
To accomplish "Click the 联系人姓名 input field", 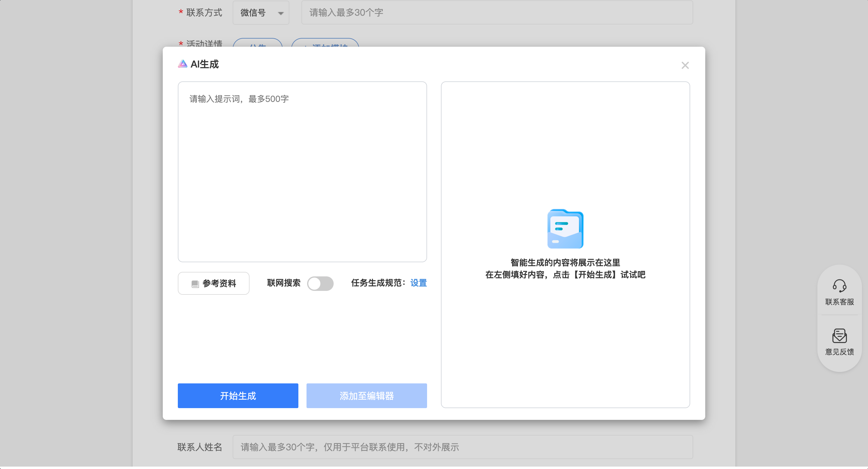I will coord(462,447).
